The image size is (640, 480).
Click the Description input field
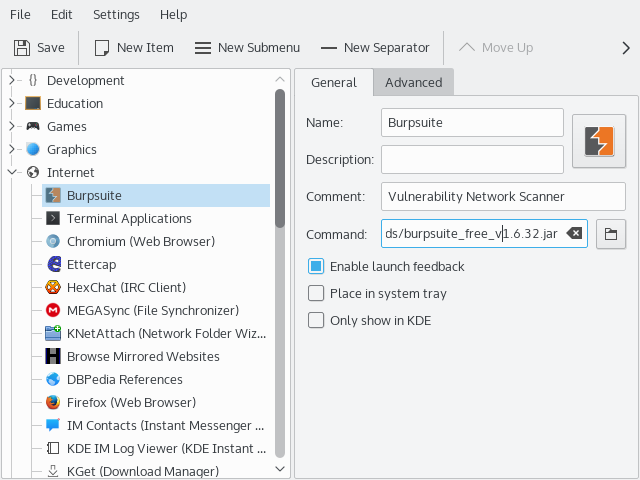473,159
